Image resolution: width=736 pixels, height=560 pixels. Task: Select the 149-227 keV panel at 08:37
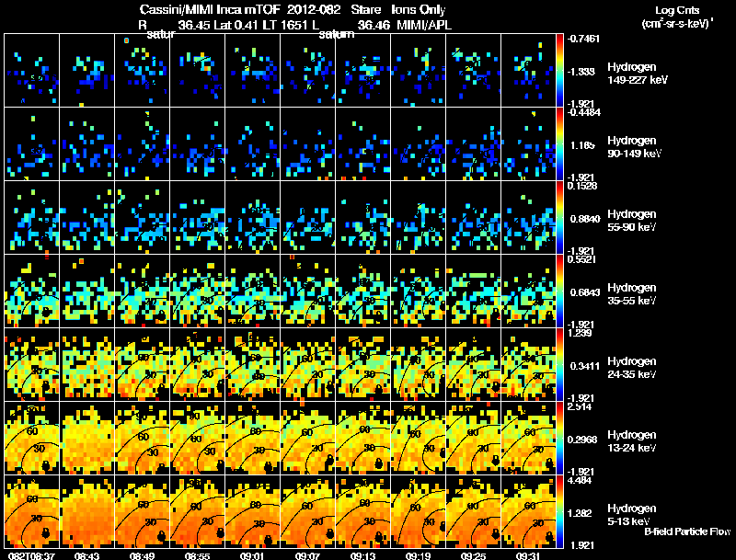pyautogui.click(x=32, y=71)
